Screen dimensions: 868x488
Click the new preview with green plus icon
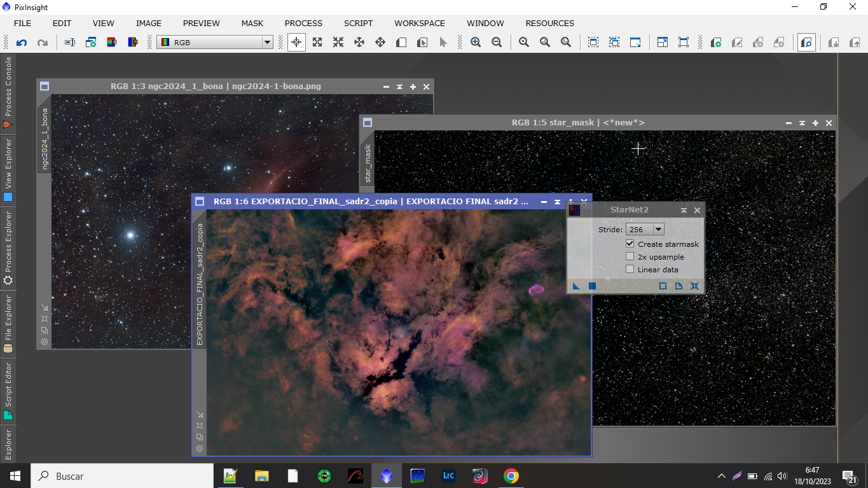[x=716, y=43]
